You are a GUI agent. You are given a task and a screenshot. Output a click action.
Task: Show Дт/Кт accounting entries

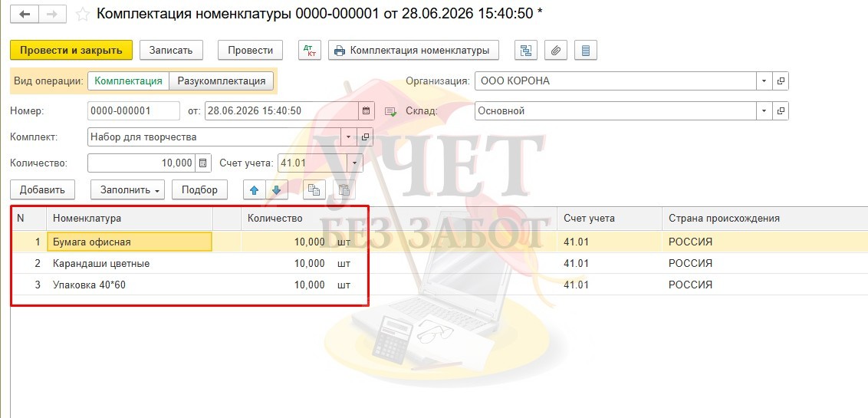coord(310,51)
